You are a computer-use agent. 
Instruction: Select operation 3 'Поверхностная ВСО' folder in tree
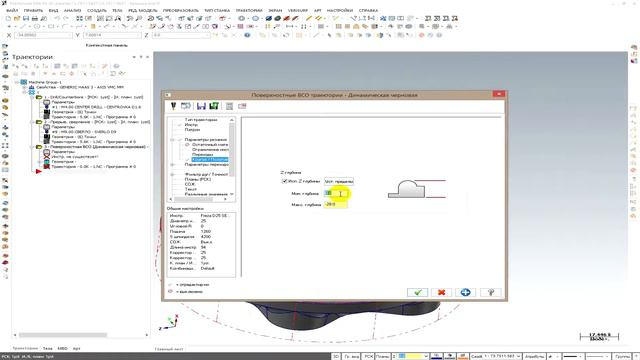pos(39,147)
